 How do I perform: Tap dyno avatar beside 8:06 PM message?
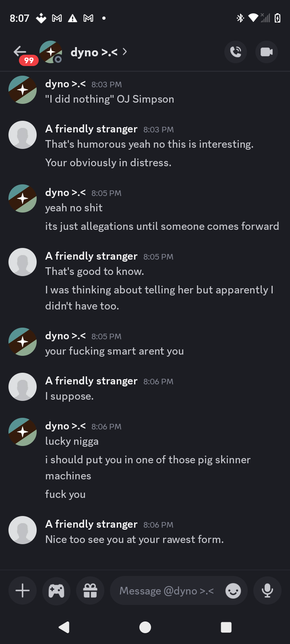(23, 432)
